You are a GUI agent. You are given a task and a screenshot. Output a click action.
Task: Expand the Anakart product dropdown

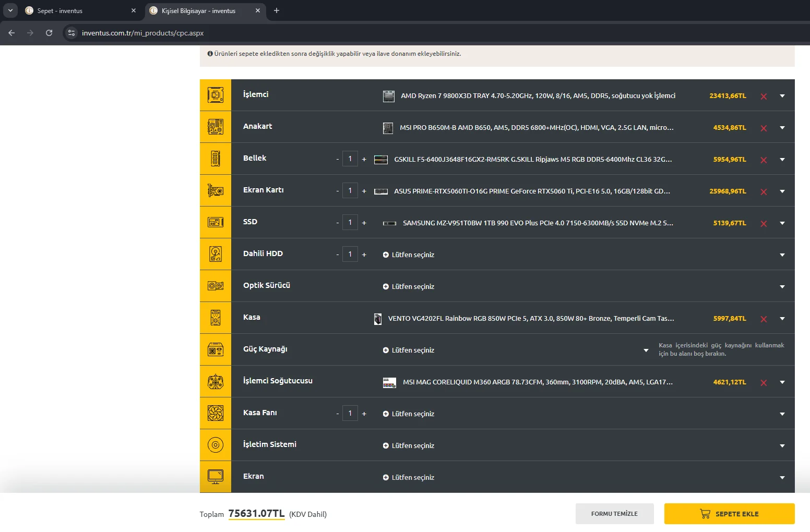click(x=782, y=128)
